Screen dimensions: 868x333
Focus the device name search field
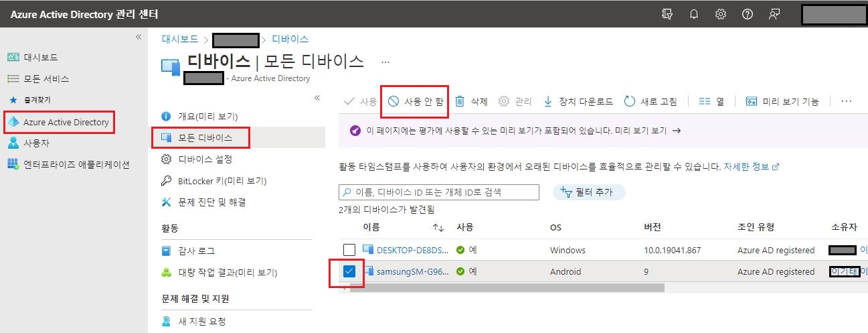click(439, 192)
